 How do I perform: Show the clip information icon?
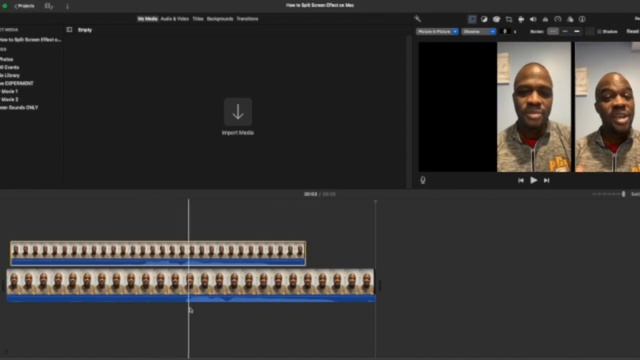click(x=582, y=19)
